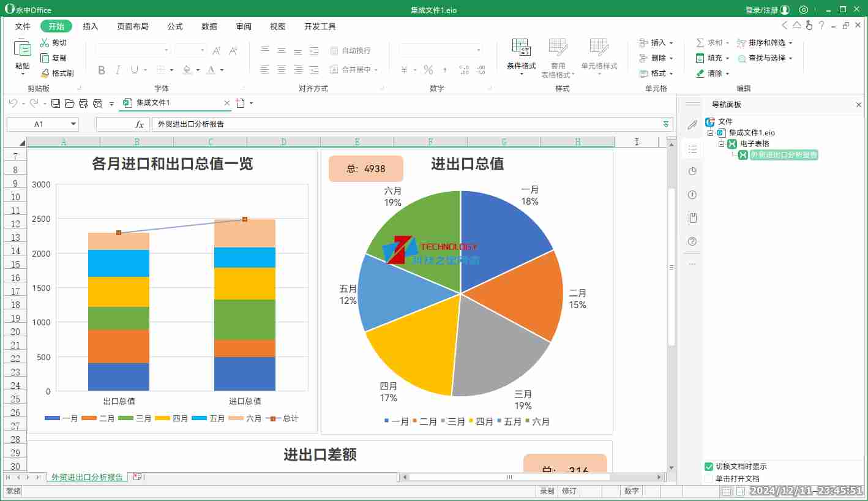This screenshot has width=868, height=501.
Task: Click the Paste (粘贴) clipboard icon
Action: point(23,48)
